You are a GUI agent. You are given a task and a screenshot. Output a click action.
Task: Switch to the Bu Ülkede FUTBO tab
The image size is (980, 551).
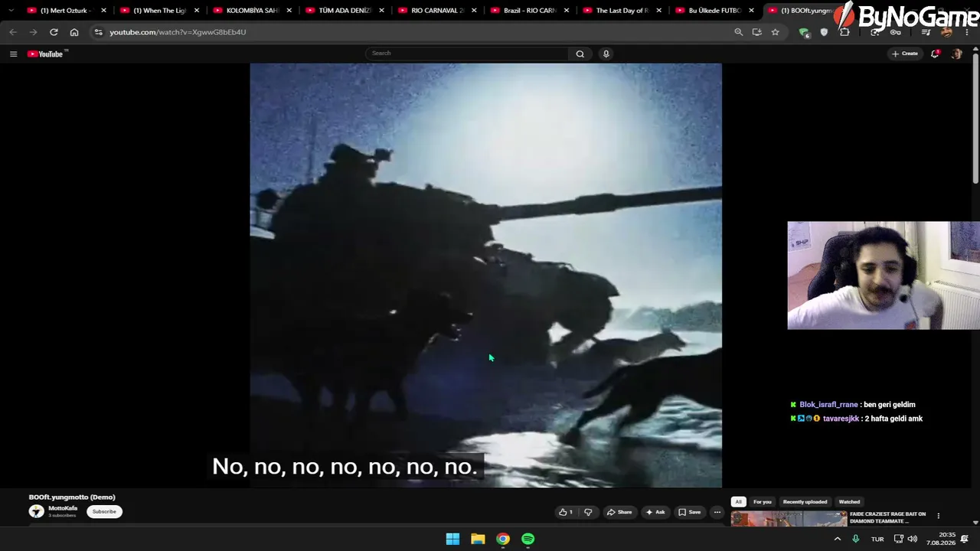coord(714,11)
